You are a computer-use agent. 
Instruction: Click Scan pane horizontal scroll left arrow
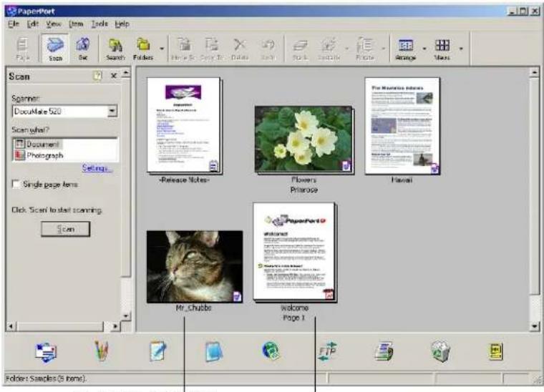tap(11, 326)
